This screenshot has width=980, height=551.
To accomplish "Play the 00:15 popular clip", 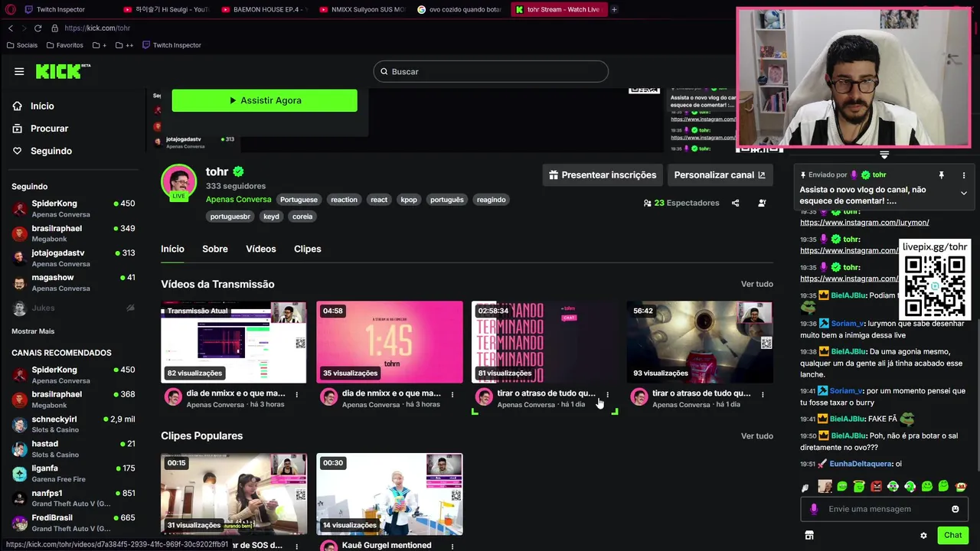I will pos(234,494).
